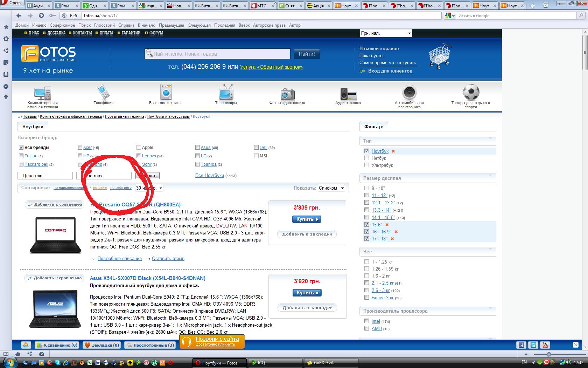Open the YouTube icon in the bottom bar
Screen dimensions: 588x368
pos(545,345)
